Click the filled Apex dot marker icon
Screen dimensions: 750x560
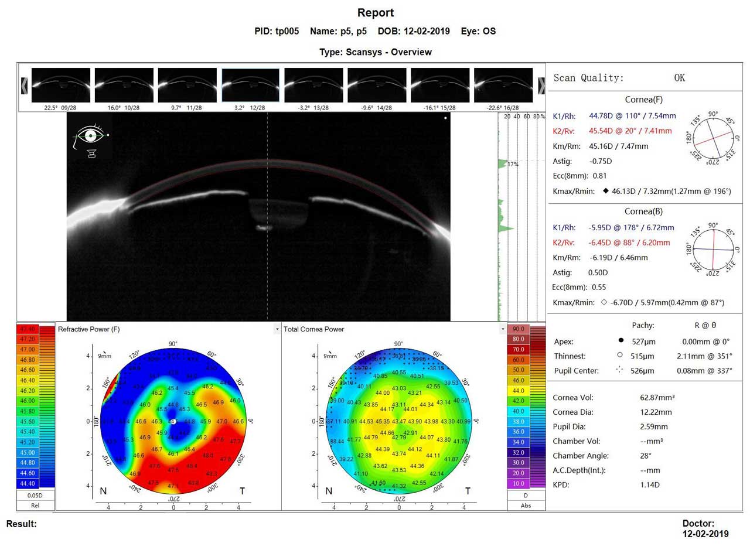[621, 340]
